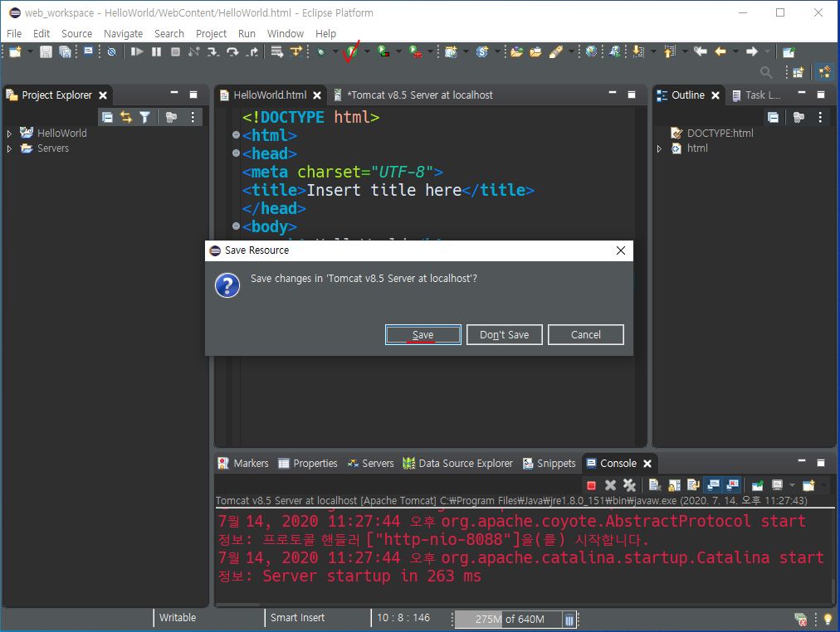The height and width of the screenshot is (632, 840).
Task: Click the Console horizontal scrollbar
Action: click(x=238, y=605)
